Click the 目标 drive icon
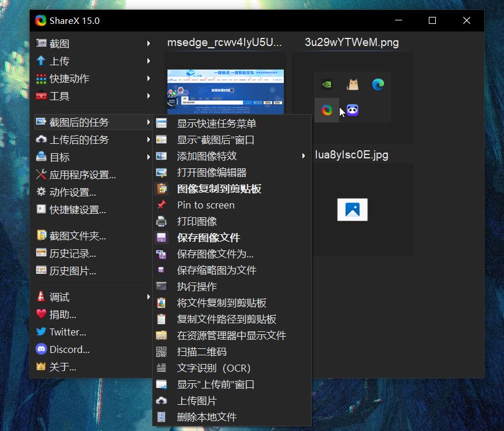504x431 pixels. pyautogui.click(x=41, y=157)
